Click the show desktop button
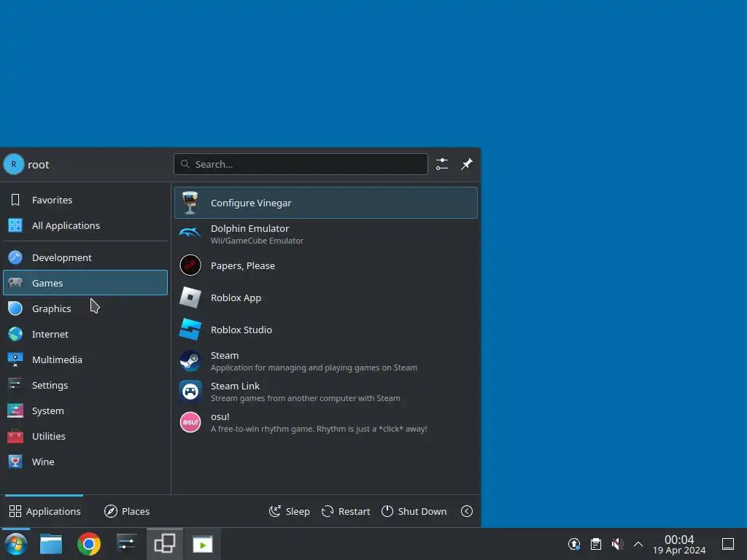This screenshot has height=560, width=747. pyautogui.click(x=728, y=544)
